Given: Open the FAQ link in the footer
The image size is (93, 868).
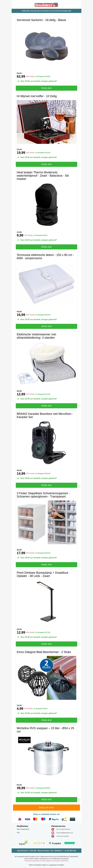Looking at the screenshot, I should pos(18,833).
